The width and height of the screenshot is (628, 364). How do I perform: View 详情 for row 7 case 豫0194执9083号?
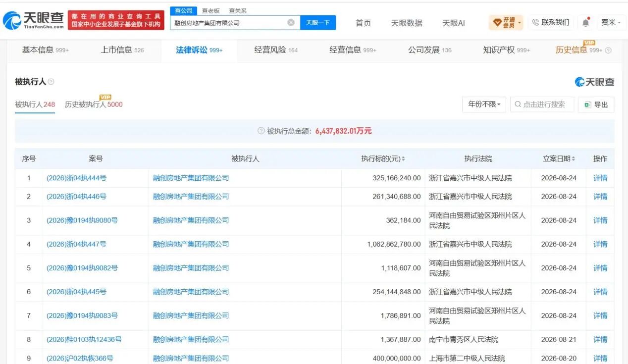pos(600,315)
